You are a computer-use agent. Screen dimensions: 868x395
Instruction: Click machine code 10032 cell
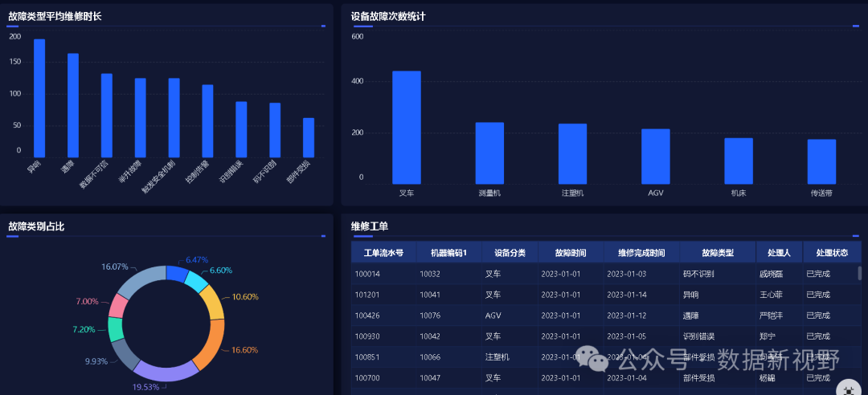coord(449,274)
